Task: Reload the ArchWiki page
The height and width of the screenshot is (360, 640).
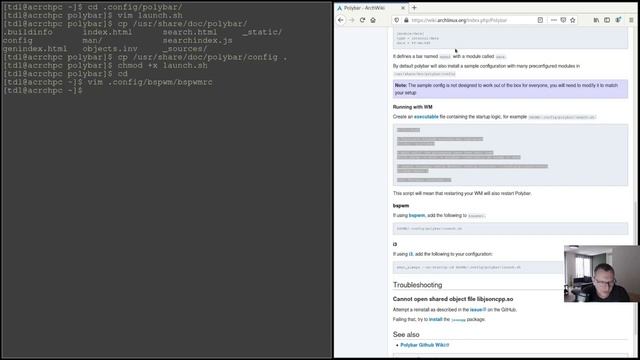Action: pyautogui.click(x=362, y=20)
